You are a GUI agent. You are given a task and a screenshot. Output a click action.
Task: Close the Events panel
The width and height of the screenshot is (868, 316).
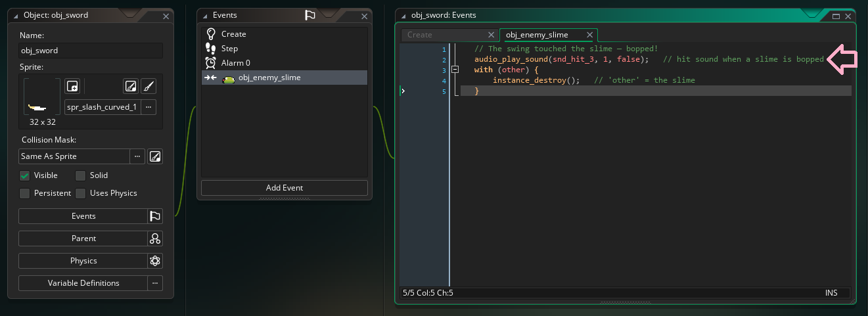[x=364, y=16]
